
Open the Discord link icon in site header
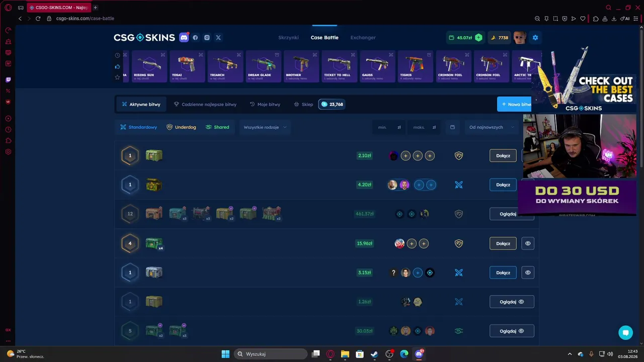pyautogui.click(x=184, y=38)
